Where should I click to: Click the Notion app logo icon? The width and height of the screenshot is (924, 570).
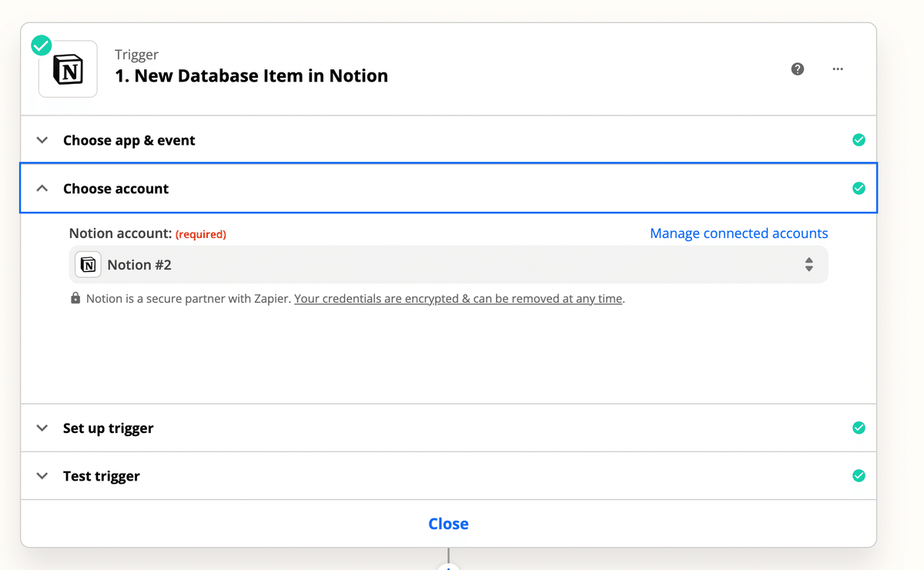click(68, 71)
